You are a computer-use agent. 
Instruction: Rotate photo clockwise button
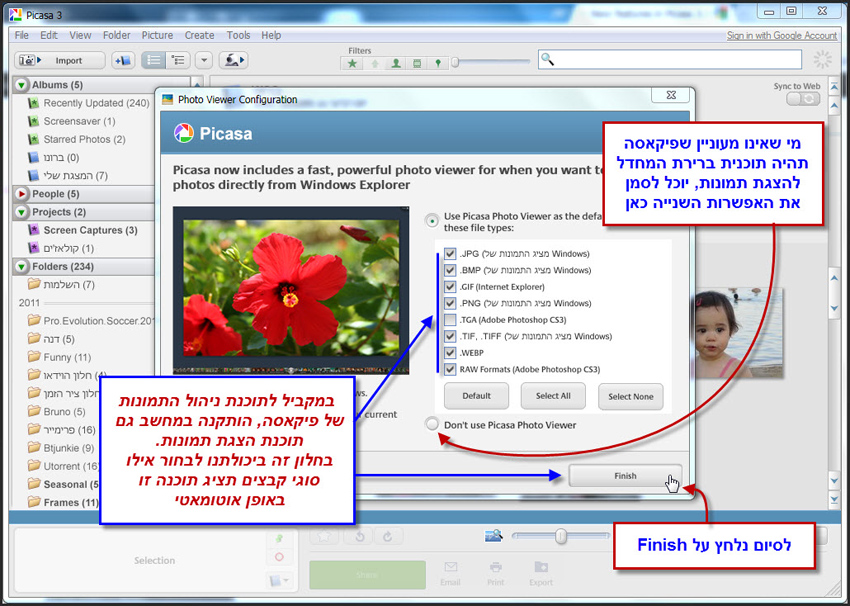point(387,536)
